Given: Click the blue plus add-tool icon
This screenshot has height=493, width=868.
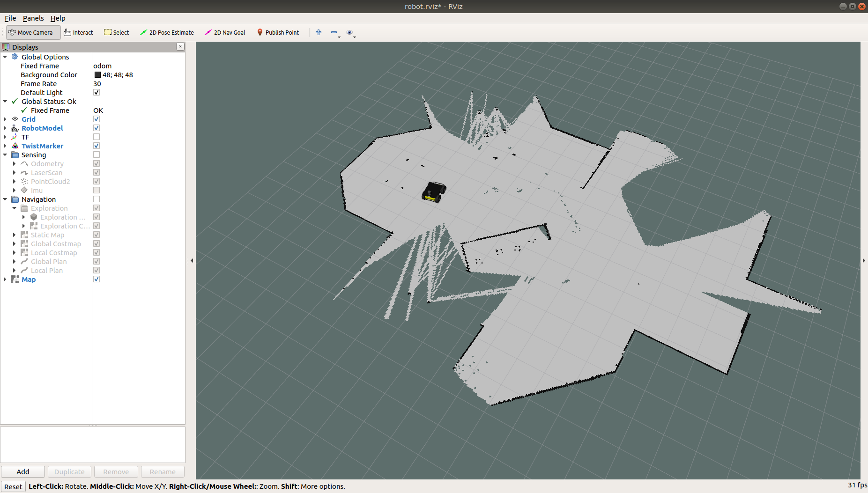Looking at the screenshot, I should pyautogui.click(x=319, y=32).
